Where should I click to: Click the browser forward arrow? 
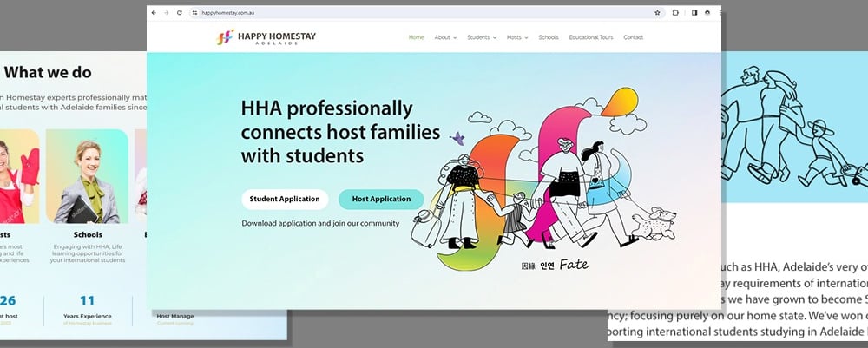coord(166,13)
